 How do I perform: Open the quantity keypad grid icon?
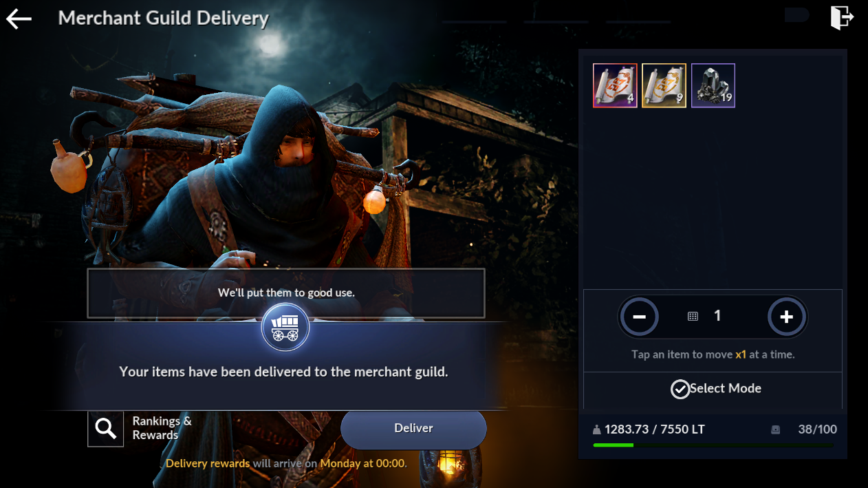693,316
